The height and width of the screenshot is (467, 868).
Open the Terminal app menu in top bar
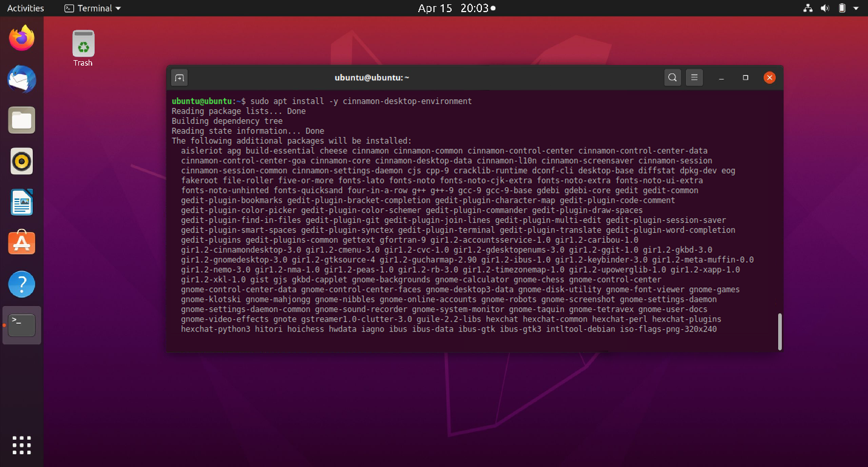[x=92, y=8]
